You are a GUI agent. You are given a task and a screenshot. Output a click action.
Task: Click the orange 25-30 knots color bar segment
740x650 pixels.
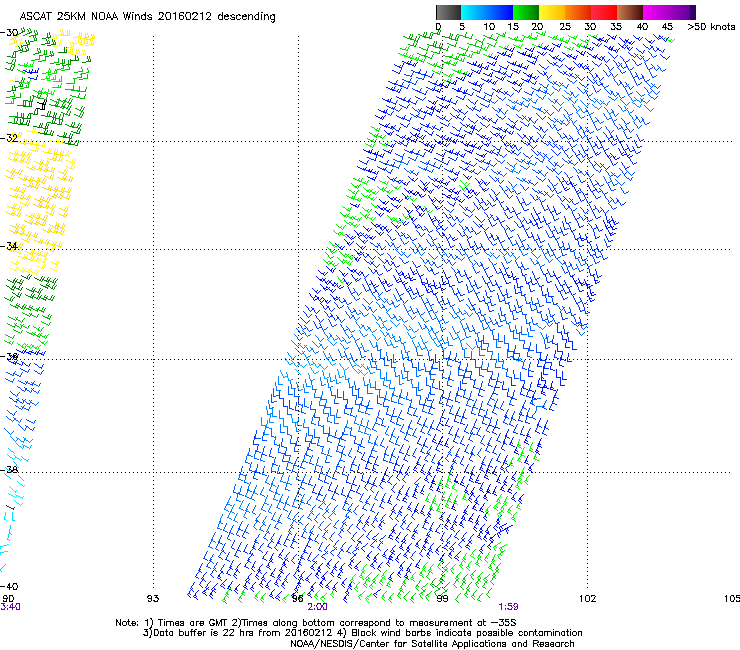(x=578, y=12)
